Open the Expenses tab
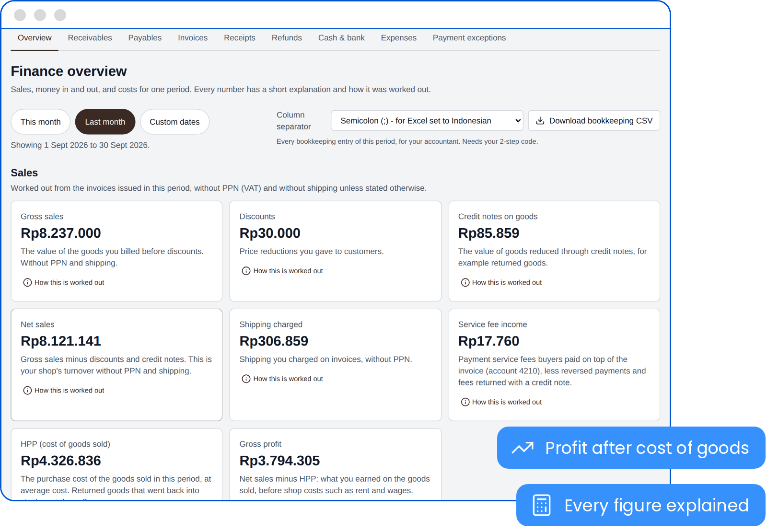The image size is (767, 532). click(x=399, y=38)
